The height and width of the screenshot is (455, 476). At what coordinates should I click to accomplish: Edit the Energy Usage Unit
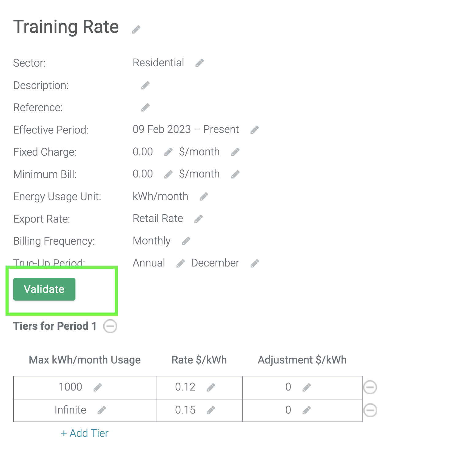(x=203, y=196)
